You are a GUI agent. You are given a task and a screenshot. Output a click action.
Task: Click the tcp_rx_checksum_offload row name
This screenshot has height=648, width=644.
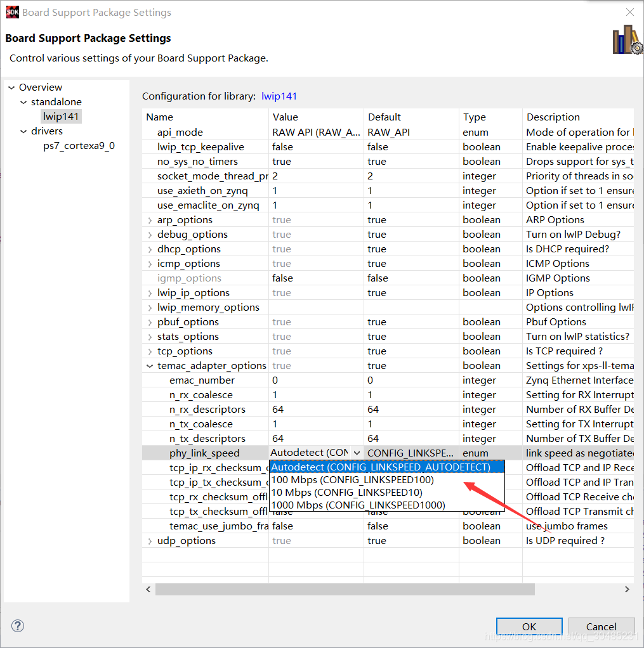[x=218, y=497]
